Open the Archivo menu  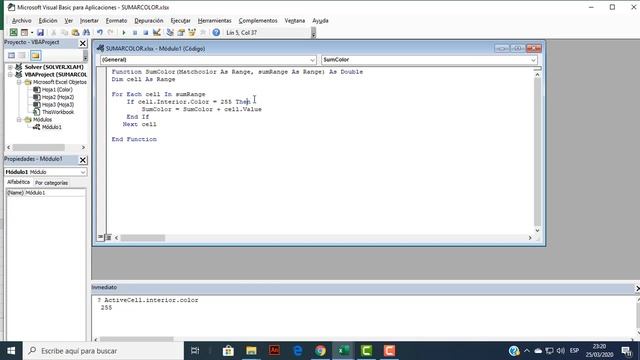(x=21, y=20)
